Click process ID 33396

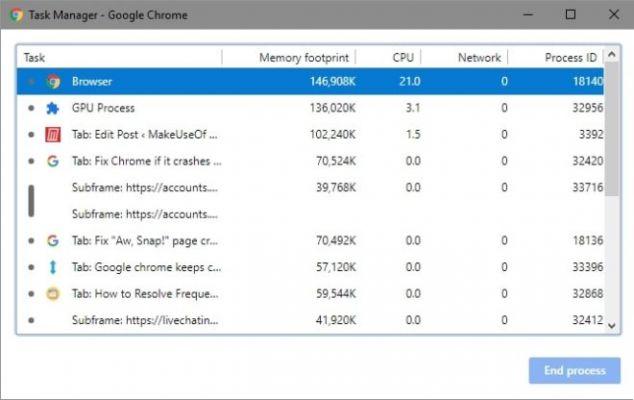tap(588, 267)
